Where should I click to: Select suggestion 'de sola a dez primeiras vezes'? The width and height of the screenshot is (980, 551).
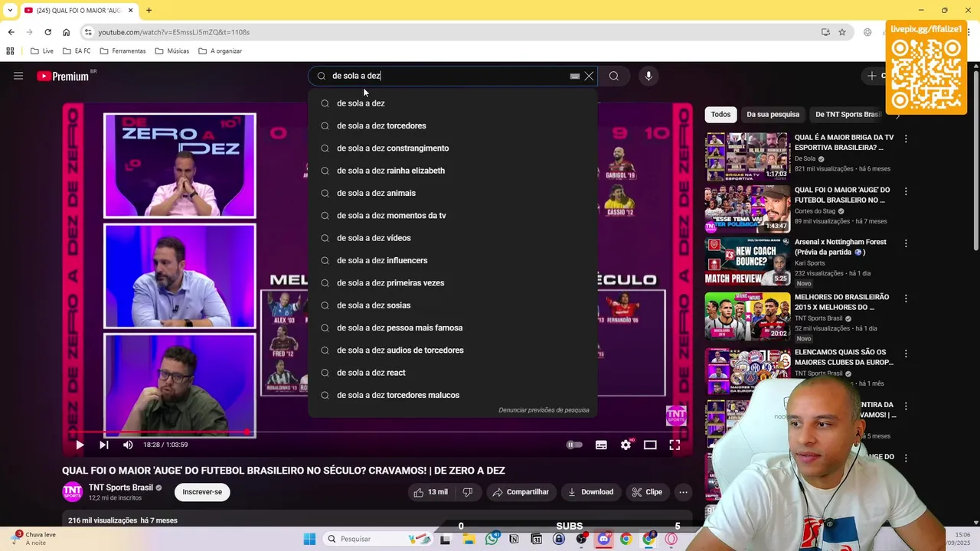tap(452, 283)
